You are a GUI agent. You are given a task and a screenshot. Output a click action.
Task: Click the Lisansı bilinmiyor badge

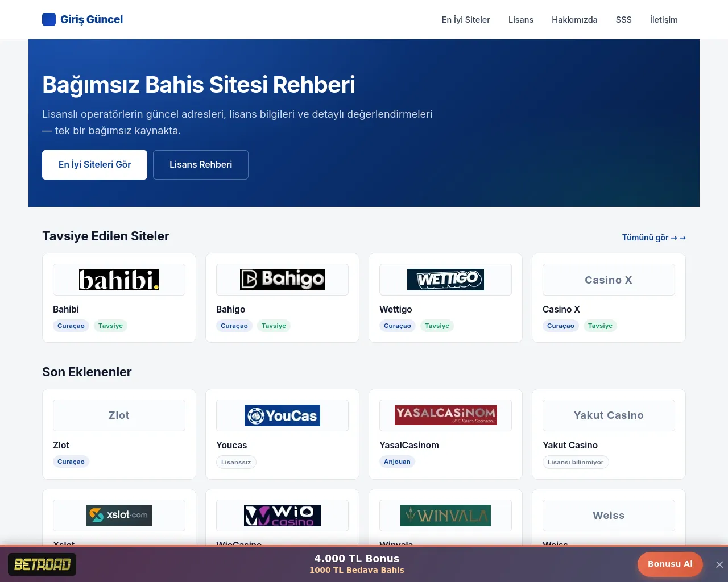[x=576, y=462]
